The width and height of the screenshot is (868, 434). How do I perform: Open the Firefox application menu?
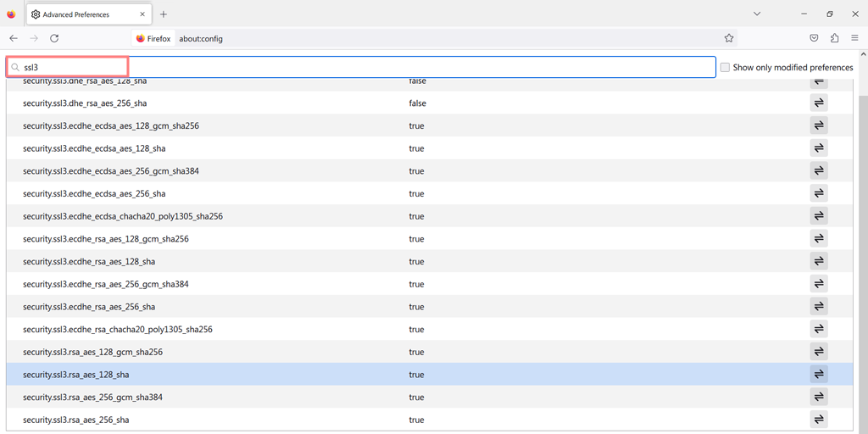[x=854, y=38]
